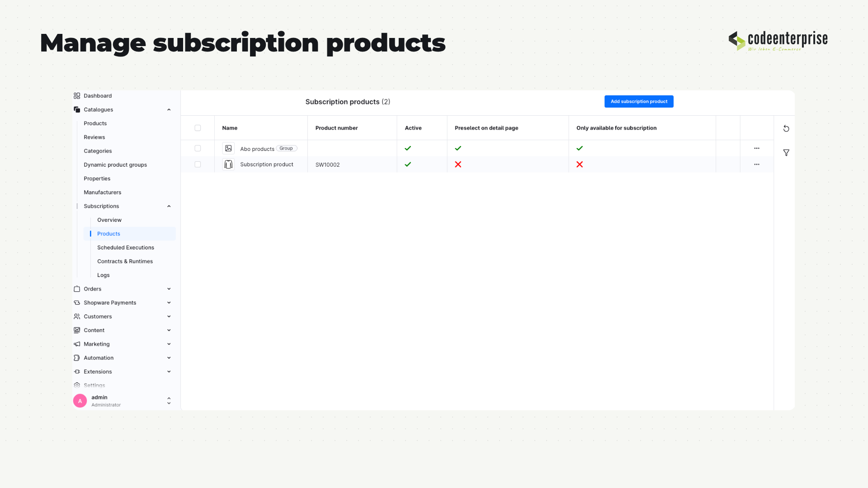
Task: Check the Abo products row checkbox
Action: (198, 148)
